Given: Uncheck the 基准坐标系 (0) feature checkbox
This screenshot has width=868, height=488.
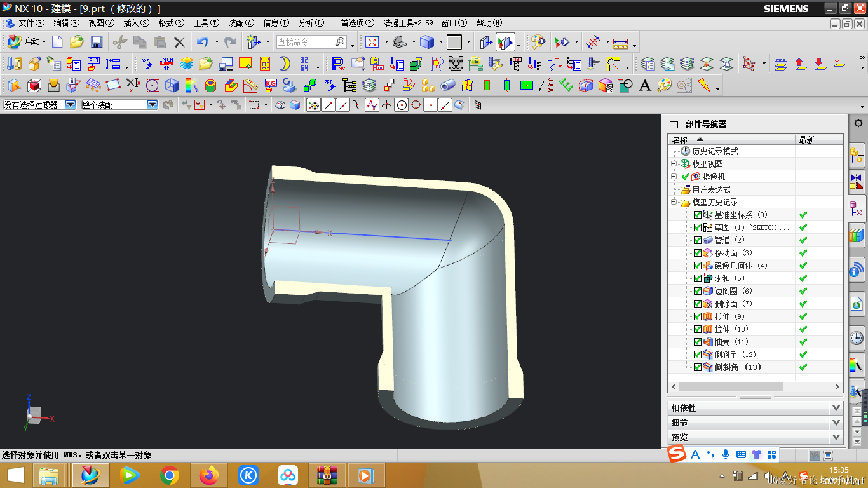Looking at the screenshot, I should (698, 215).
